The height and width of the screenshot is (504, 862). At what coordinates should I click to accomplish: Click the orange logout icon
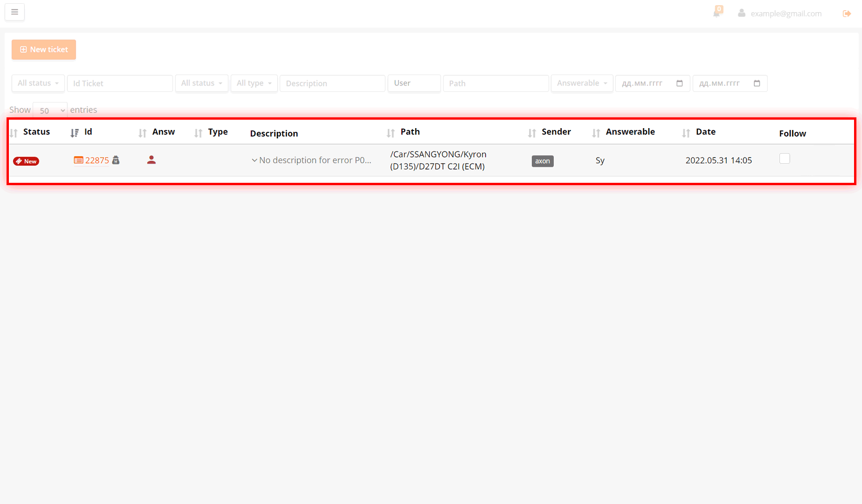847,13
